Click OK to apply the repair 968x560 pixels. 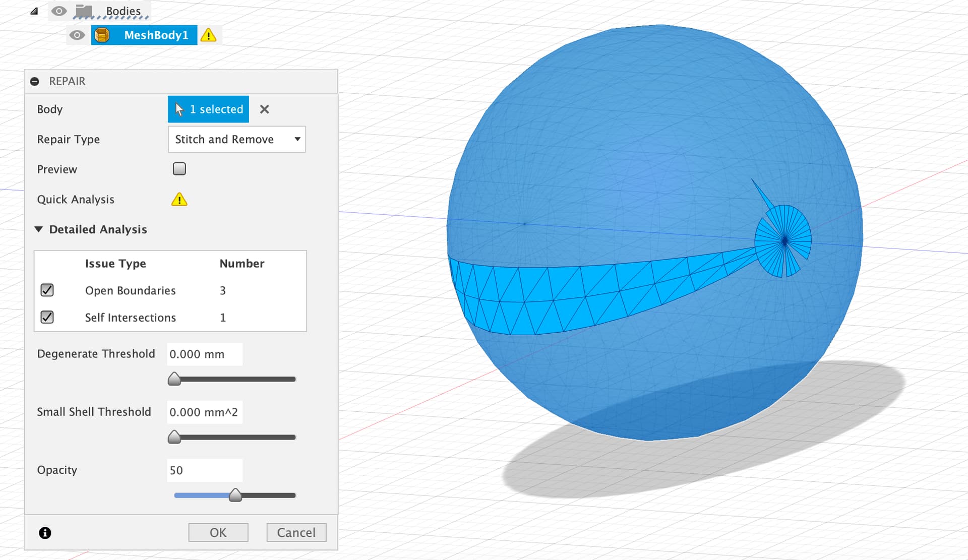(218, 532)
